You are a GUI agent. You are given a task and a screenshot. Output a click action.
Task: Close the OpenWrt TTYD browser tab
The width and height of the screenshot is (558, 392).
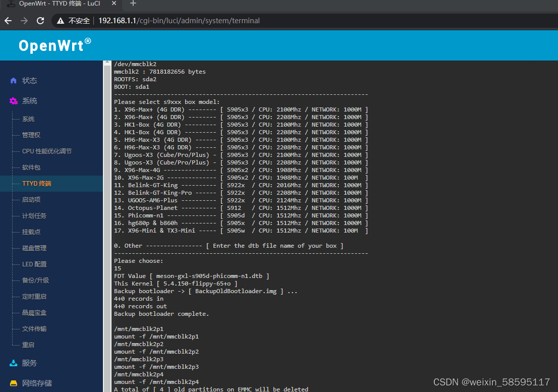click(114, 3)
